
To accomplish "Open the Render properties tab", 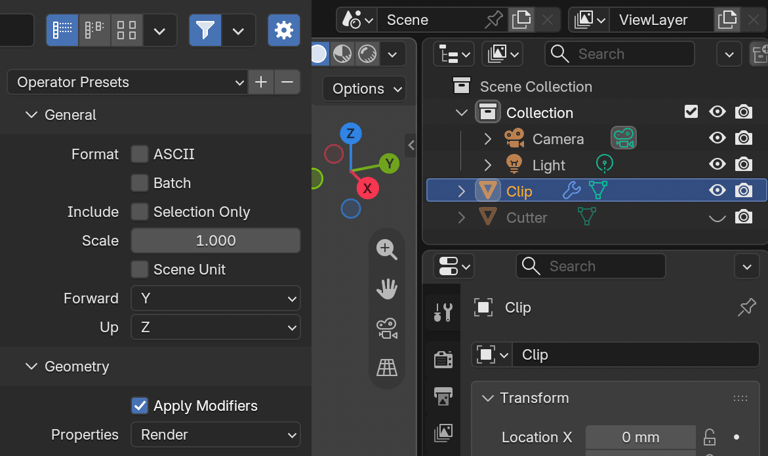I will click(443, 360).
